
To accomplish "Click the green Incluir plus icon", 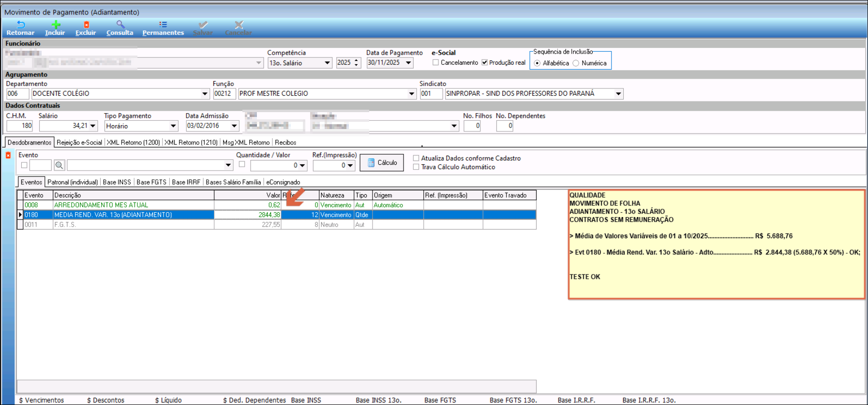I will click(56, 25).
